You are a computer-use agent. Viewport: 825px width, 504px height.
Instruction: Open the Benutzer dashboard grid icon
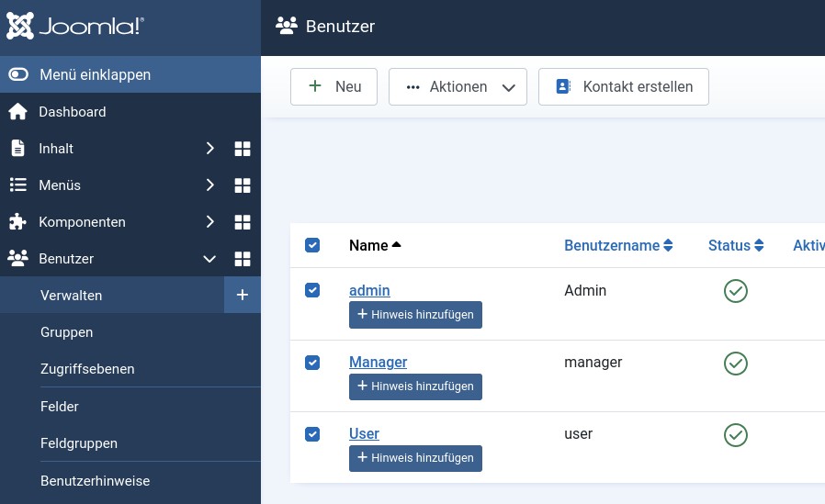click(243, 259)
